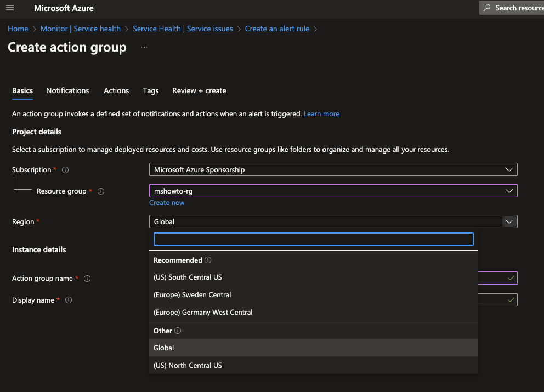
Task: Go to Monitor | Service health breadcrumb
Action: (x=81, y=29)
